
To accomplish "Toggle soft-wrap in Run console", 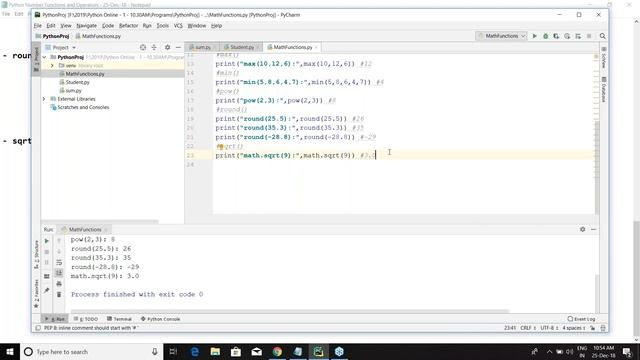I will click(59, 262).
